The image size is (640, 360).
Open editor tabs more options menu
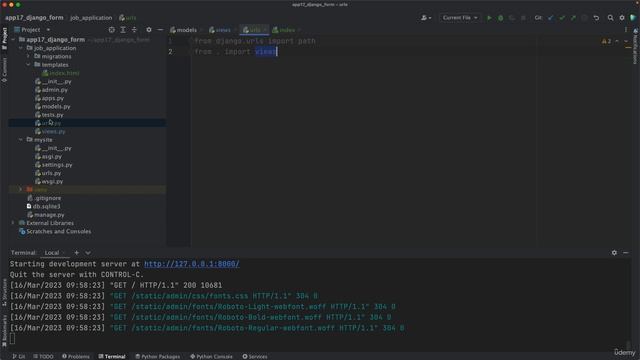626,30
